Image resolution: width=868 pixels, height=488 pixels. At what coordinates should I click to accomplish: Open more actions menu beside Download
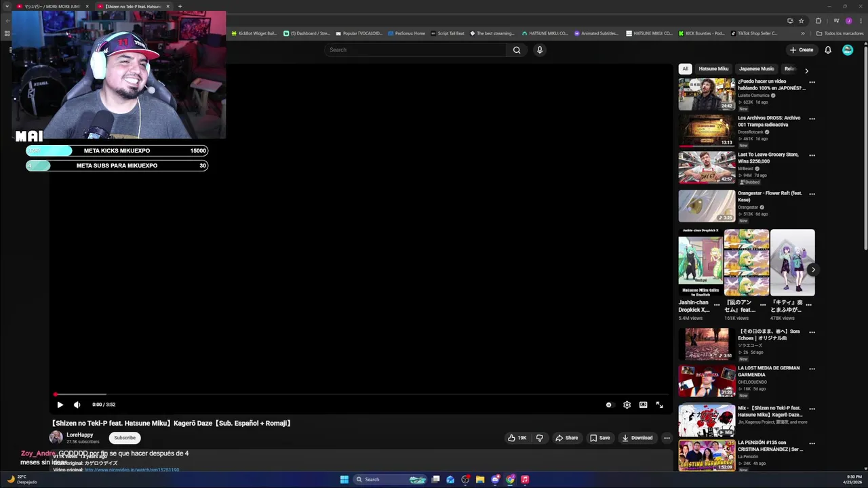coord(667,438)
